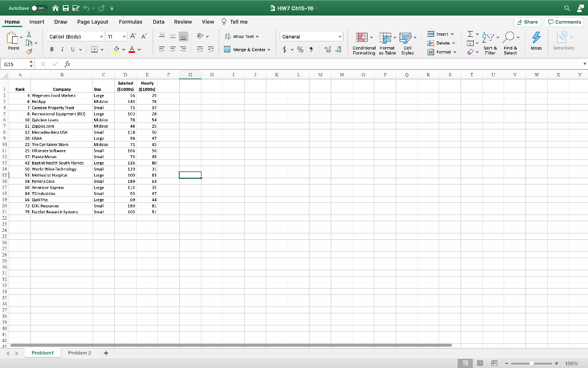Expand the Borders dropdown arrow
The width and height of the screenshot is (588, 368).
[102, 49]
